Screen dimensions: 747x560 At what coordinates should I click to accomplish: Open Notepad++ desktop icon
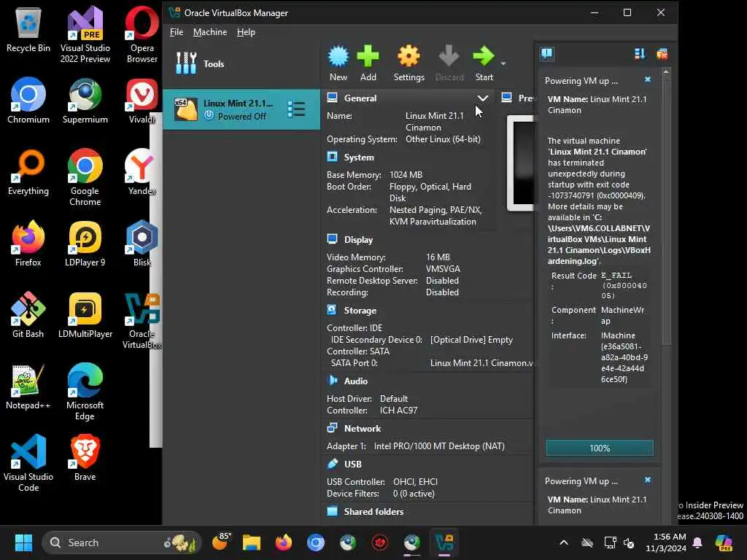click(x=28, y=386)
